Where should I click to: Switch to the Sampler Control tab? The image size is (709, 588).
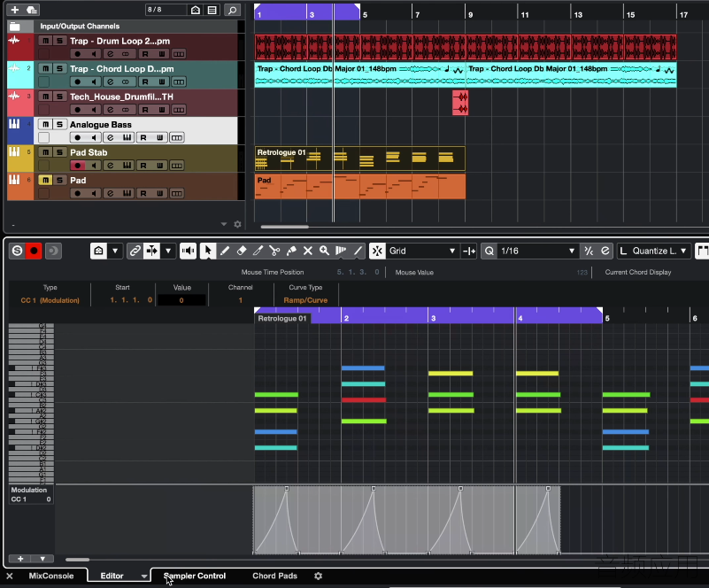[195, 576]
